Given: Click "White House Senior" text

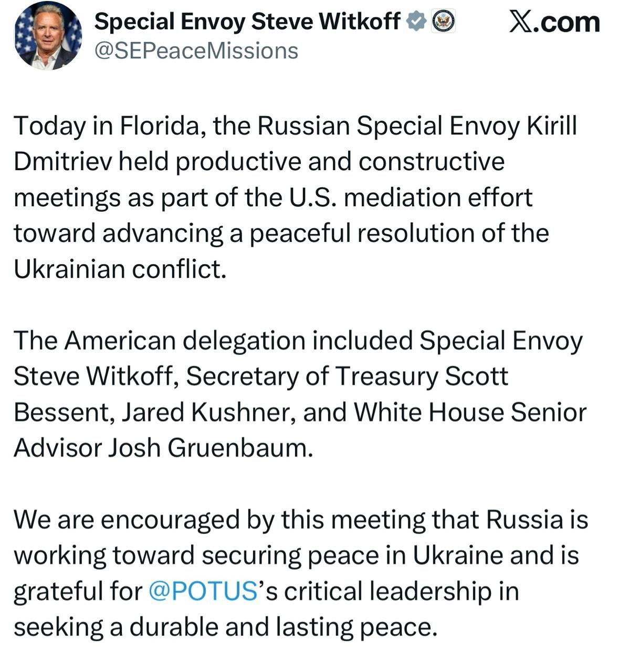Looking at the screenshot, I should [x=470, y=412].
